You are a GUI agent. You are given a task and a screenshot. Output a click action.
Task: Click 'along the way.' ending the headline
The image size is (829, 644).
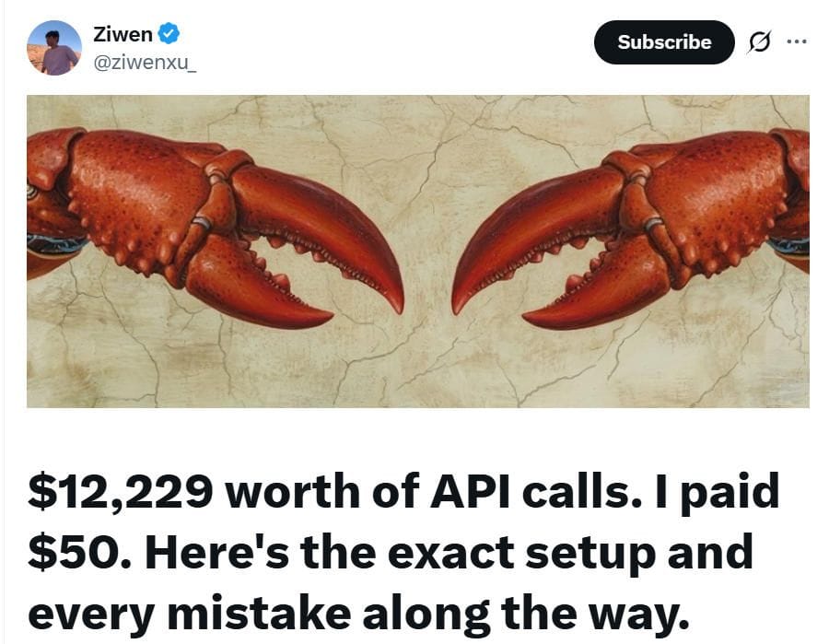point(526,614)
